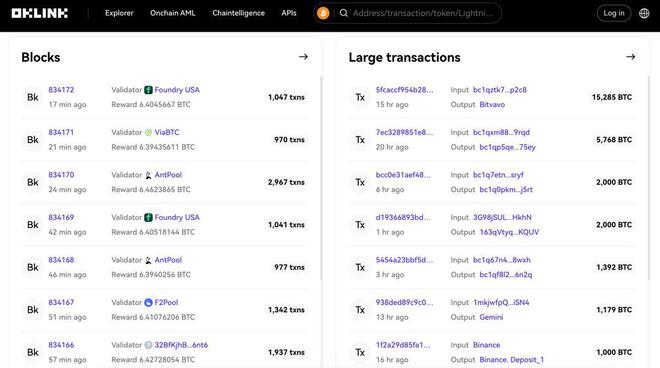Open block 834170 link
This screenshot has width=660, height=368.
click(61, 175)
